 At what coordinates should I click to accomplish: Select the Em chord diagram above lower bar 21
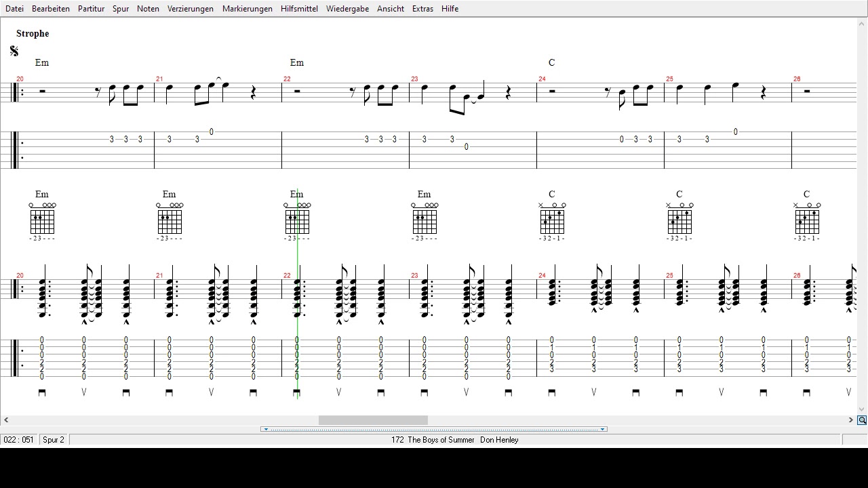(170, 222)
